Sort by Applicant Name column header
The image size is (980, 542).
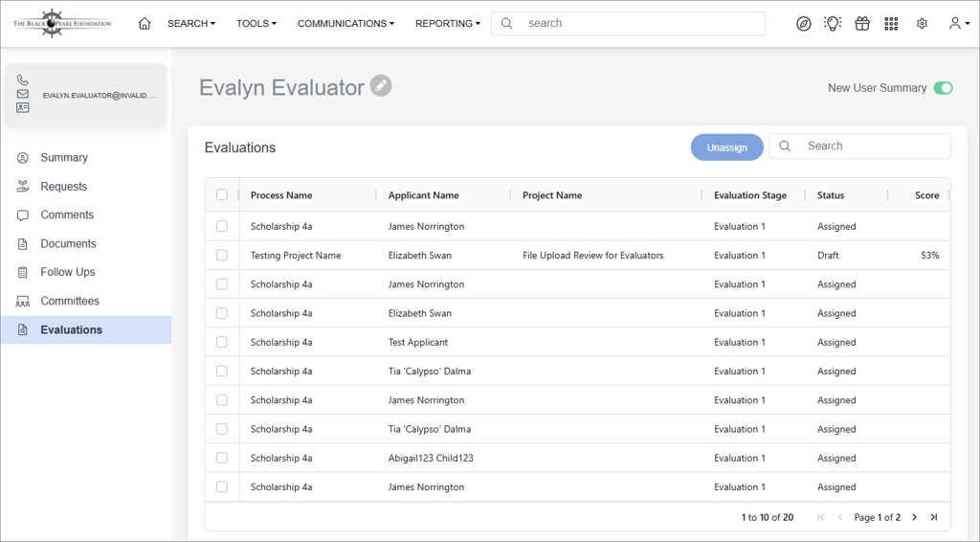(x=423, y=195)
